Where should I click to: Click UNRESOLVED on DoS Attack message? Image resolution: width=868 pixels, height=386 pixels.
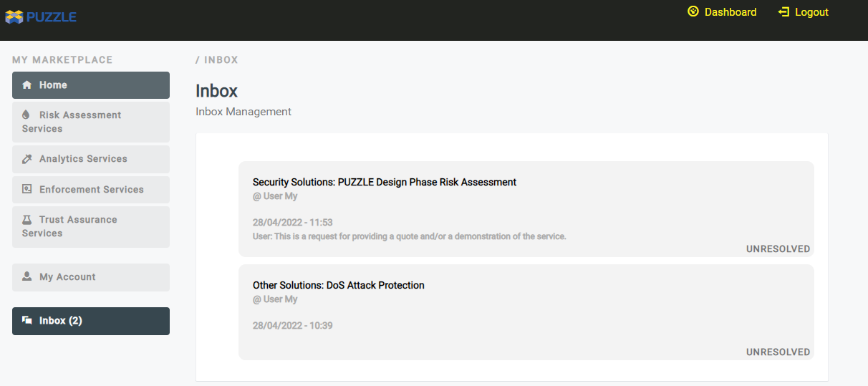click(778, 352)
